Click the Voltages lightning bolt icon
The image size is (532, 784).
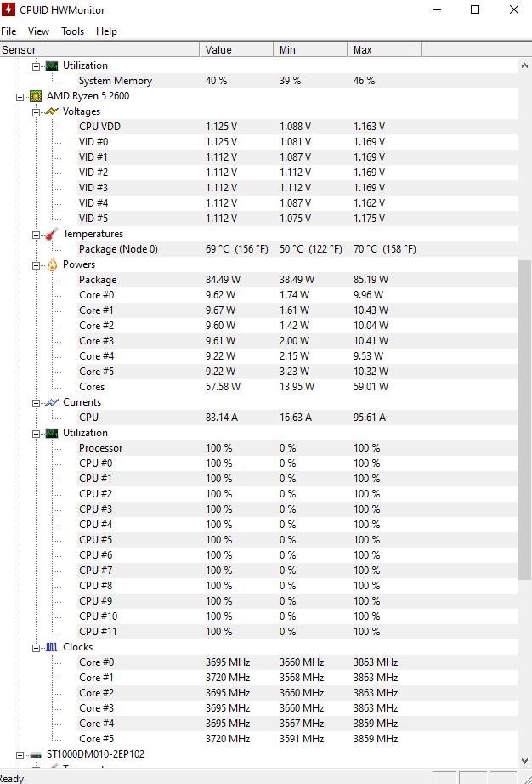(51, 111)
